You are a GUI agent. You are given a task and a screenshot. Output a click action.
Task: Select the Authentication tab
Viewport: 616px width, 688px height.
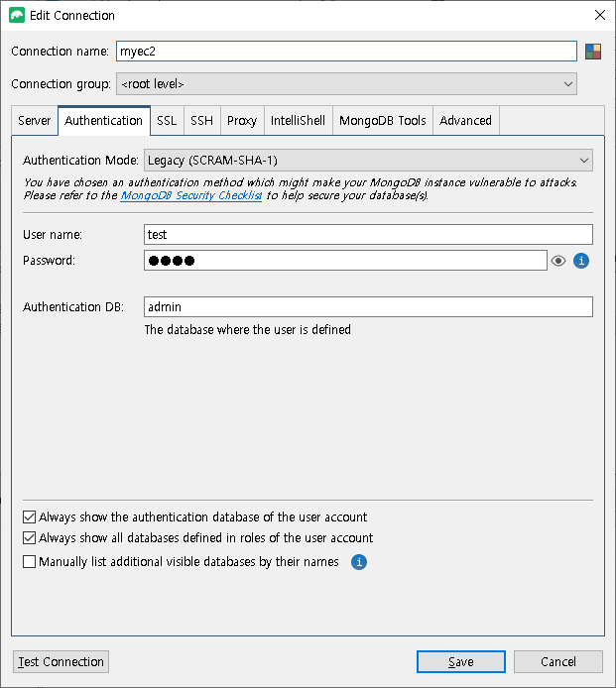coord(103,121)
